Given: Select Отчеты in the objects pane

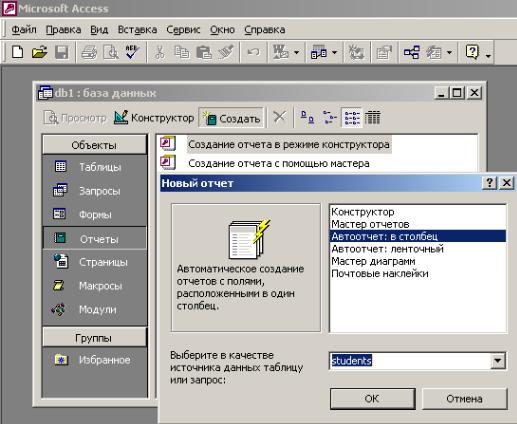Looking at the screenshot, I should (x=94, y=238).
